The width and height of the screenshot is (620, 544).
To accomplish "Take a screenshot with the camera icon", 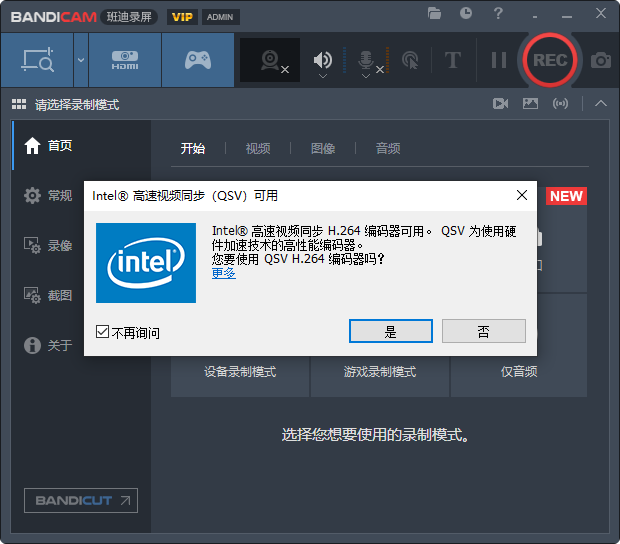I will (600, 60).
